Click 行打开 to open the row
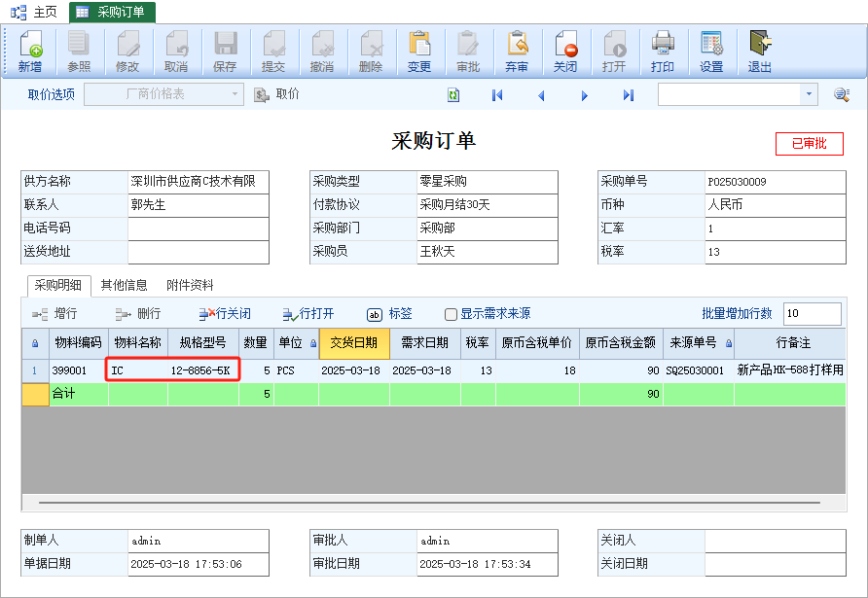 [x=308, y=314]
